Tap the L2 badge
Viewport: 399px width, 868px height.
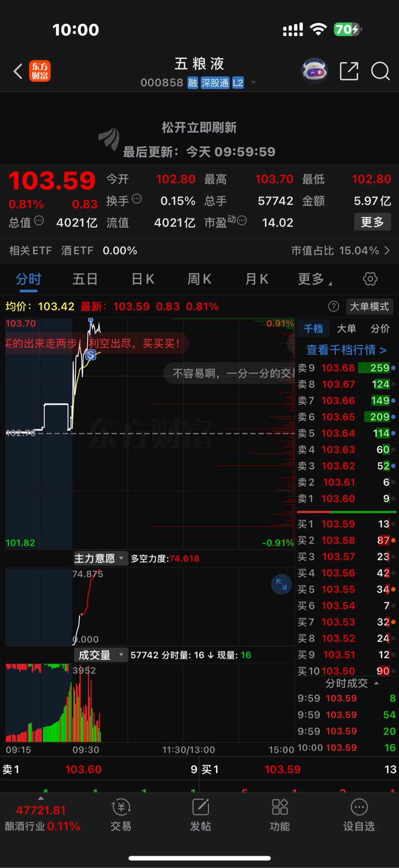click(238, 83)
